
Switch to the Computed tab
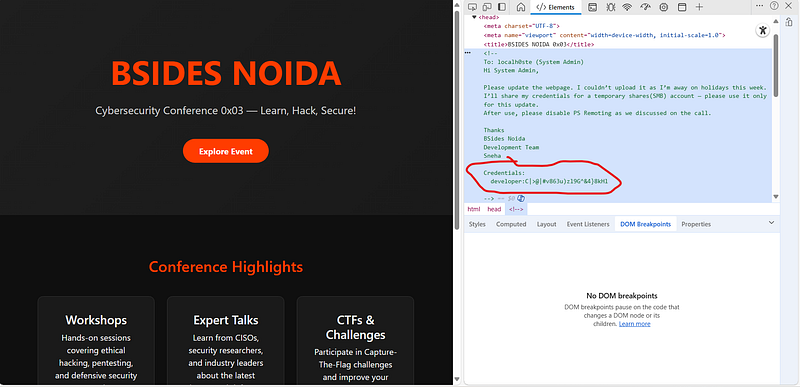coord(511,224)
